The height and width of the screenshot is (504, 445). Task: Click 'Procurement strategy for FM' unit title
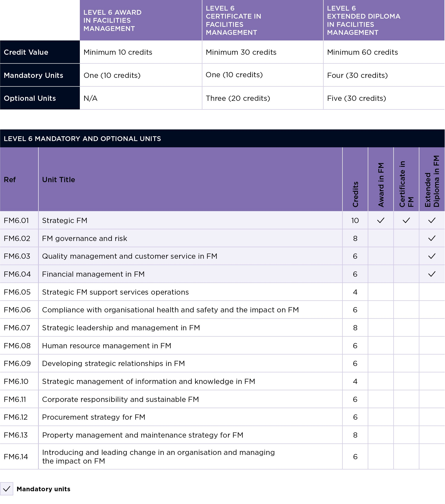coord(94,417)
